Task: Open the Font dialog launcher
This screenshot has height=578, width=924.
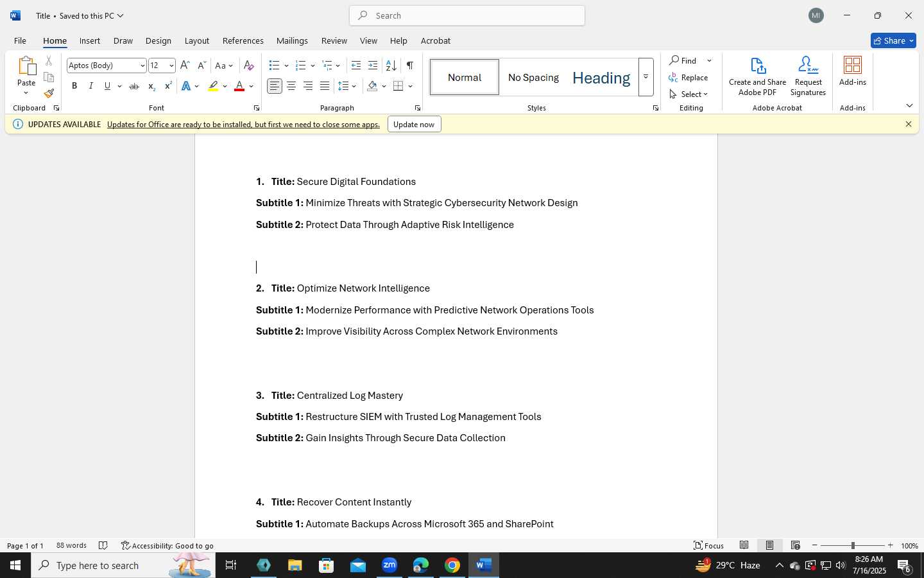Action: [256, 108]
